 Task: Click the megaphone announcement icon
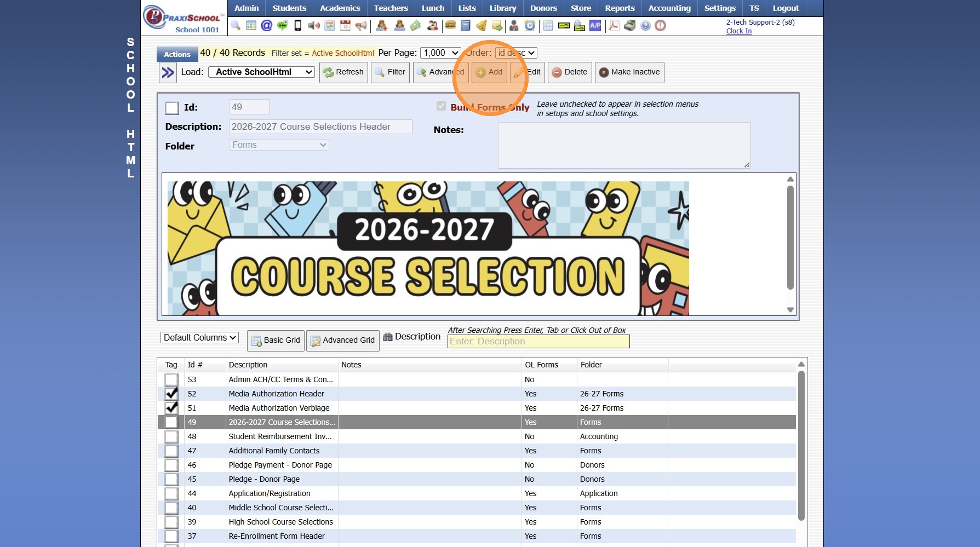pos(361,26)
